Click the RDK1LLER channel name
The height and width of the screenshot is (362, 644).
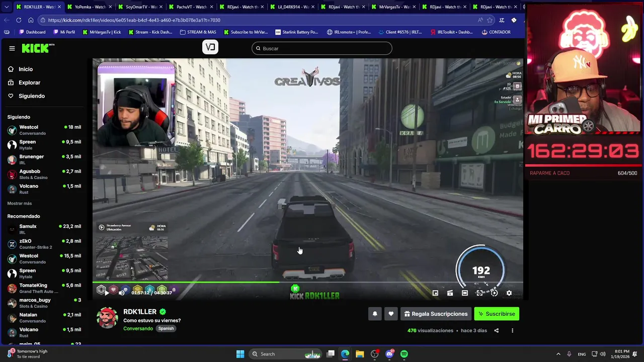click(x=140, y=312)
